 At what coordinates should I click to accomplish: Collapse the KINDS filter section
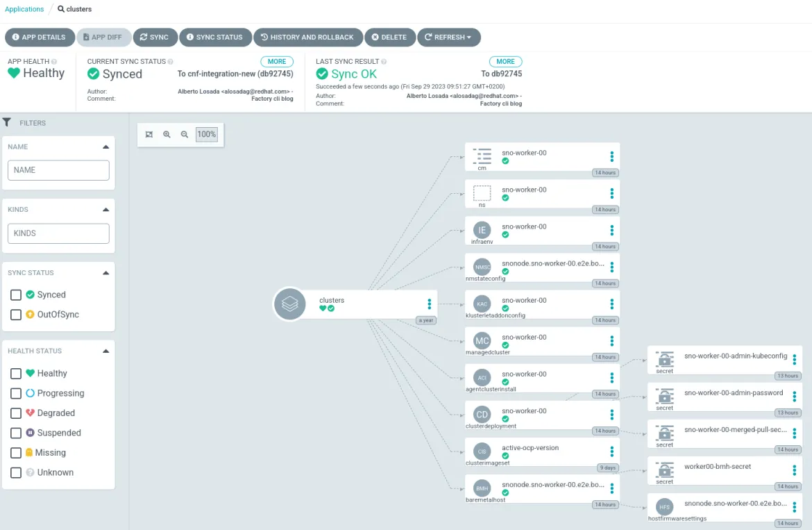point(105,209)
